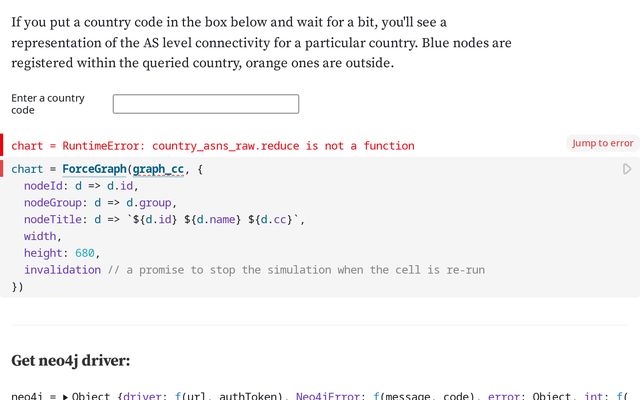Click the 'Get neo4j driver:' heading
The height and width of the screenshot is (400, 640).
71,360
